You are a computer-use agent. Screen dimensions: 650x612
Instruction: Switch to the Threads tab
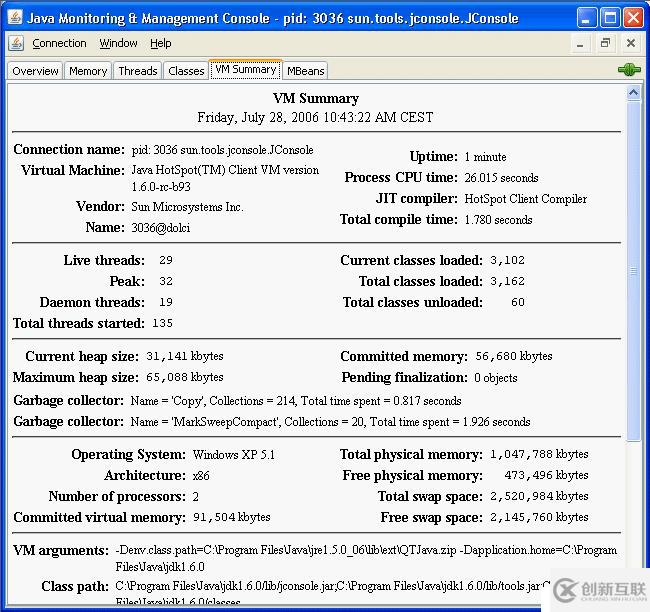coord(138,71)
